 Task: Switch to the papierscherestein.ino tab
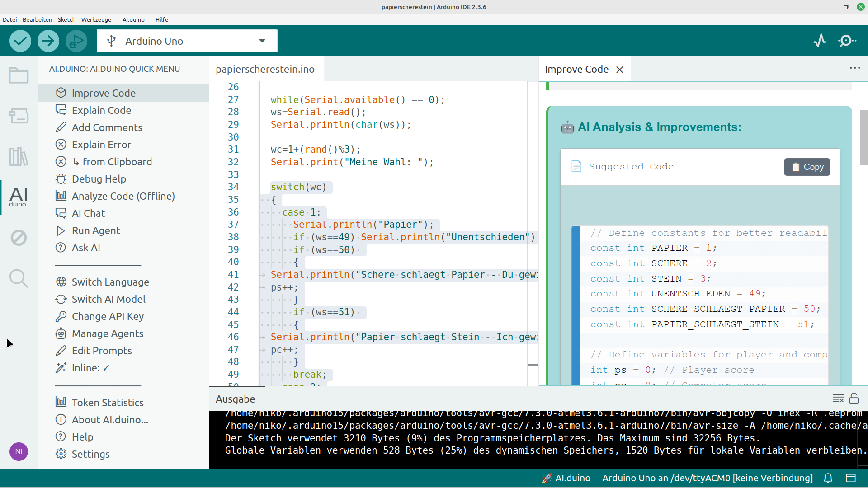click(265, 69)
